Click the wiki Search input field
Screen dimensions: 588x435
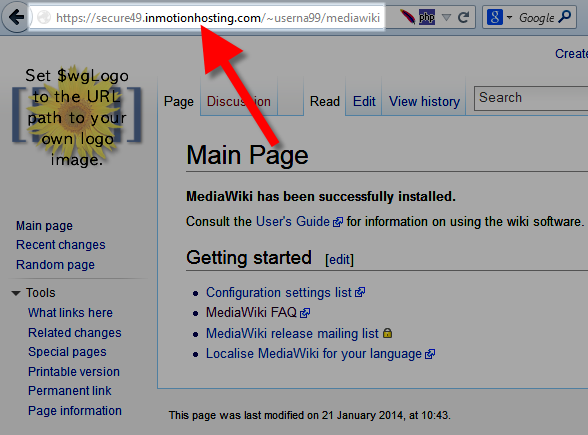coord(531,98)
